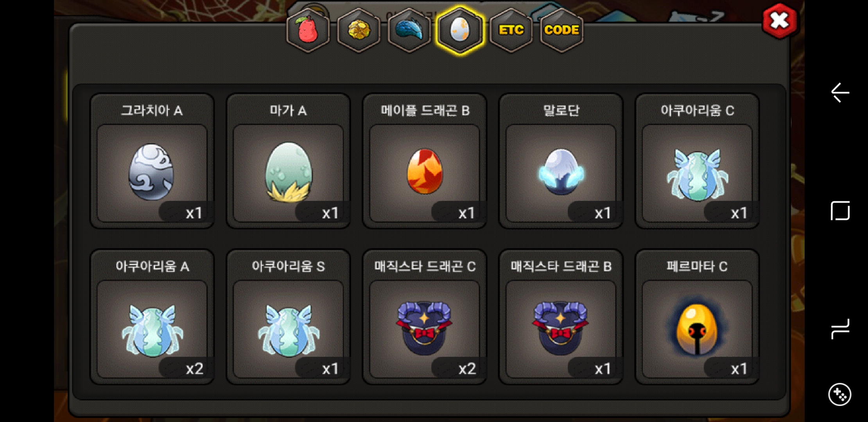Viewport: 868px width, 422px height.
Task: Select the 말로단 glowing egg
Action: pyautogui.click(x=561, y=161)
